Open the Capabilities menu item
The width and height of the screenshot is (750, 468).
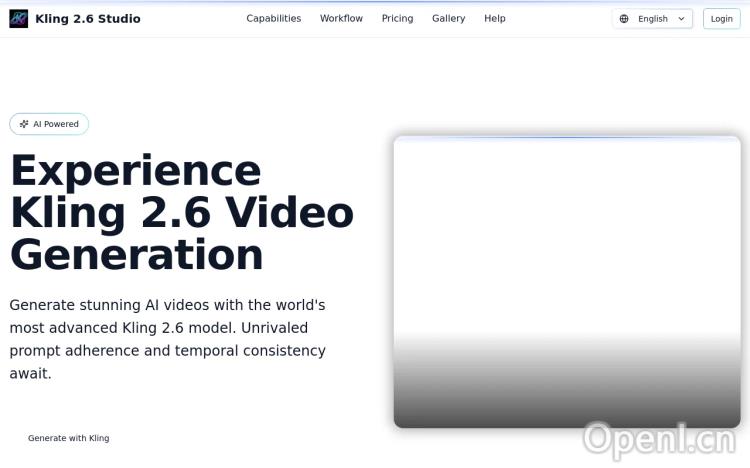273,19
